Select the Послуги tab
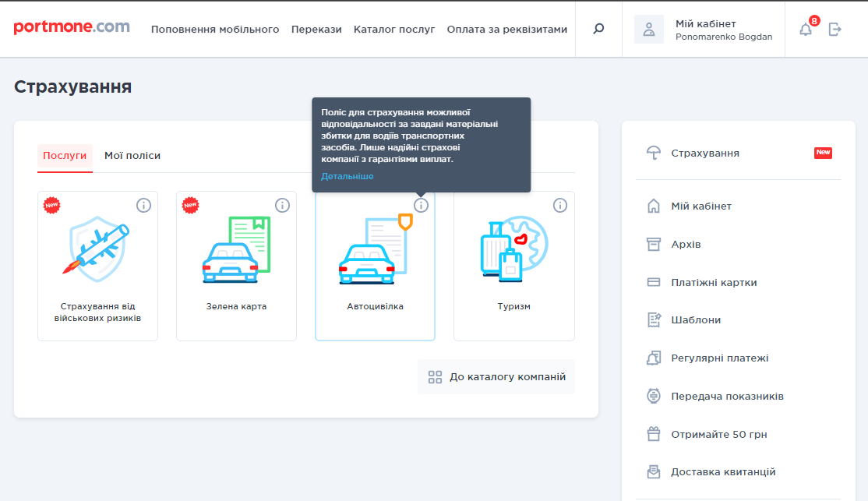This screenshot has height=501, width=868. [65, 156]
